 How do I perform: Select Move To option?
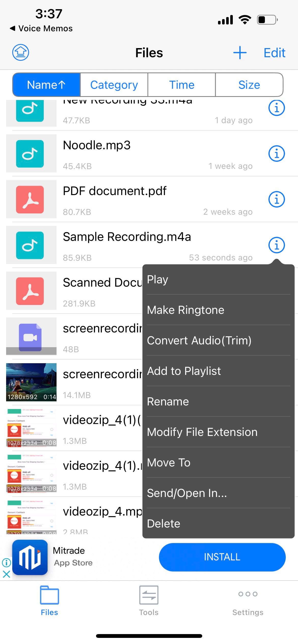(219, 462)
